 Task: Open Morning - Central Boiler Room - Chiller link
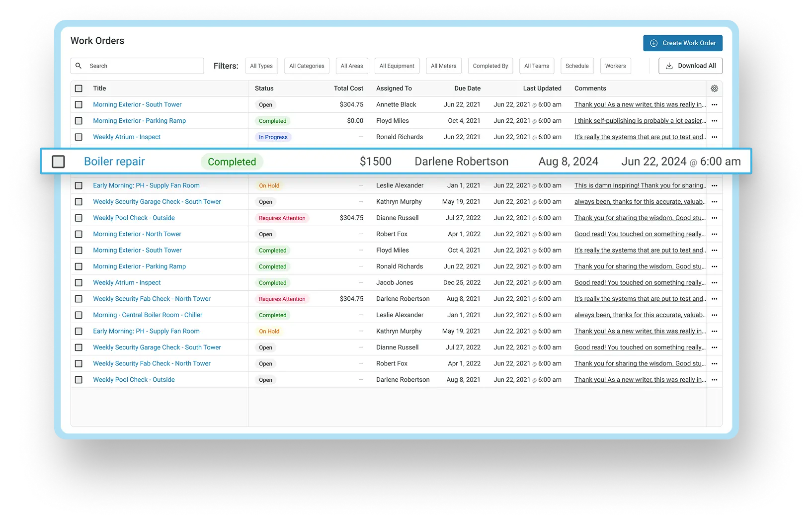(148, 315)
